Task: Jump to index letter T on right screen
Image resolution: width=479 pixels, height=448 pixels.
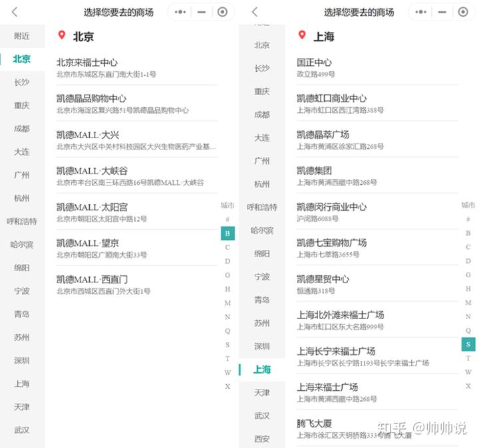Action: coord(468,358)
